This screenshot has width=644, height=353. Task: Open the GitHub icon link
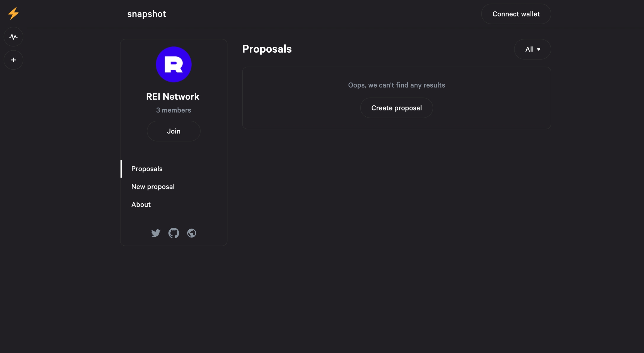click(x=174, y=233)
